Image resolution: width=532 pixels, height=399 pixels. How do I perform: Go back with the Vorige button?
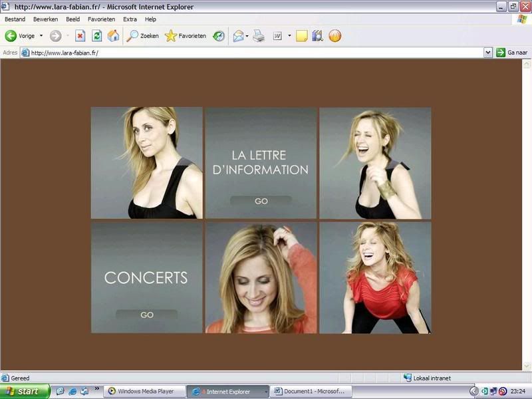click(x=20, y=36)
